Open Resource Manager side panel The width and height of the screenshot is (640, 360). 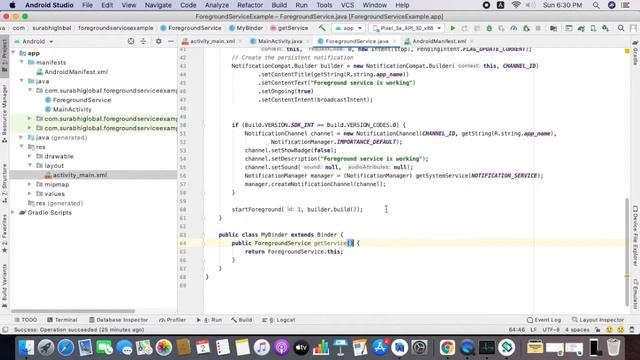tap(4, 113)
